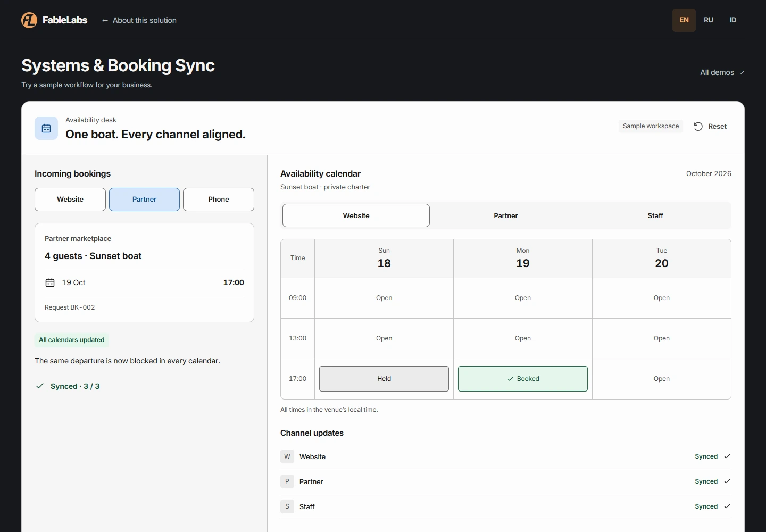
Task: Click the Reset circular arrow icon
Action: 698,126
